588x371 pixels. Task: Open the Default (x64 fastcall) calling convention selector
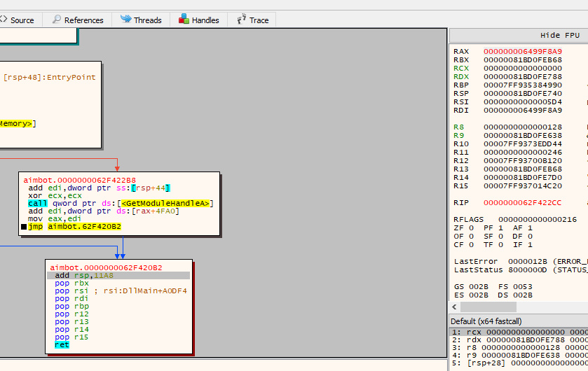(x=519, y=321)
